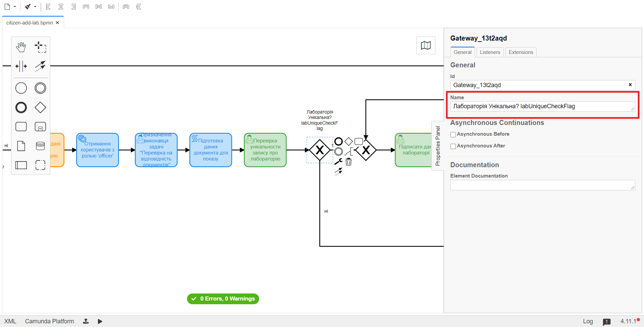Collapse the Properties Panel side tab
This screenshot has height=327, width=644.
[437, 146]
